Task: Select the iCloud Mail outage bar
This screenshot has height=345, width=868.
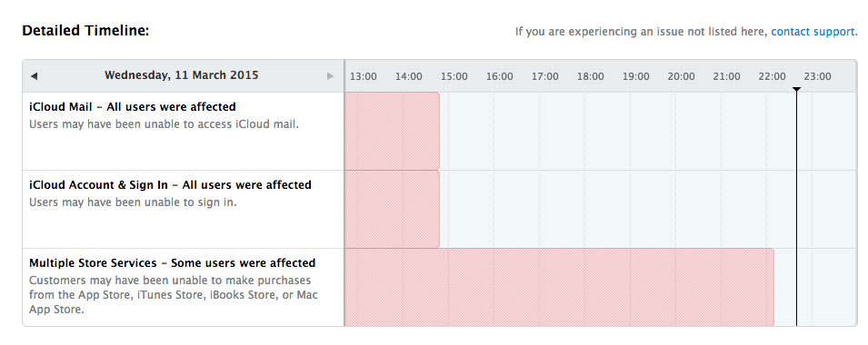Action: click(392, 131)
